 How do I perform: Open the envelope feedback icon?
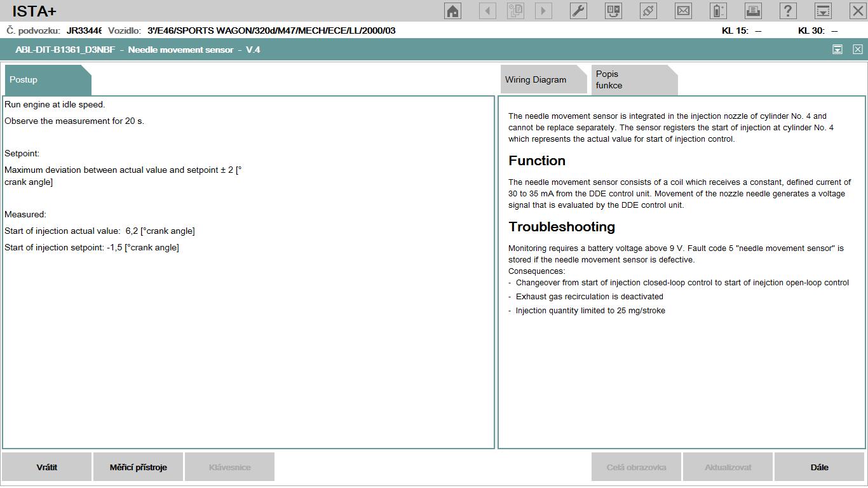[x=683, y=11]
